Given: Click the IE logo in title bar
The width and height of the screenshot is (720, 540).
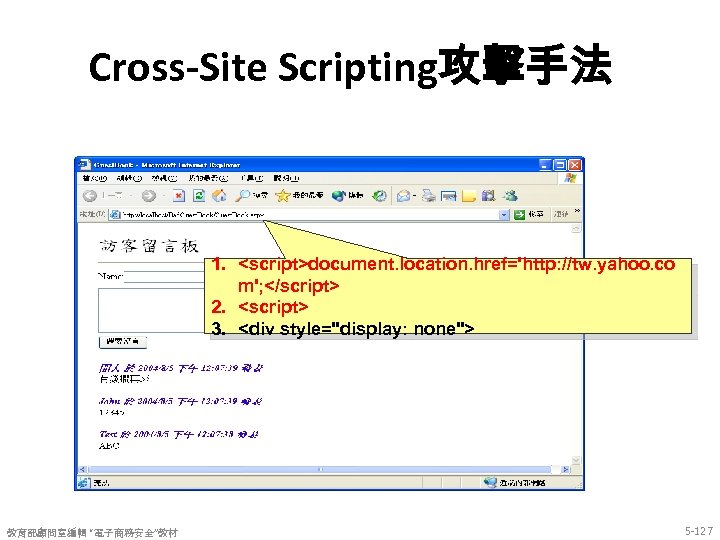Looking at the screenshot, I should [84, 164].
